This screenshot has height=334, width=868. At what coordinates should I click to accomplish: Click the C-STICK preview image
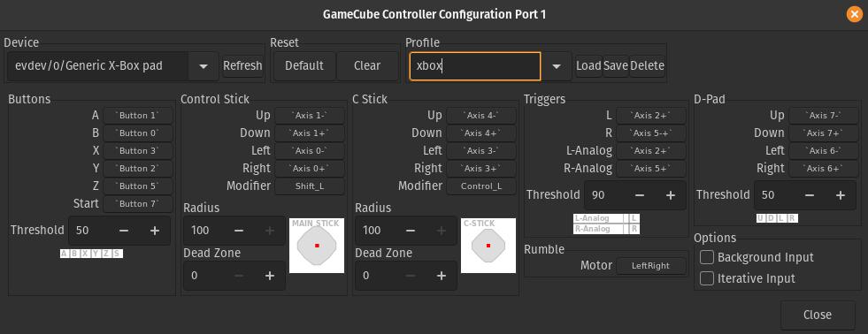tap(488, 246)
